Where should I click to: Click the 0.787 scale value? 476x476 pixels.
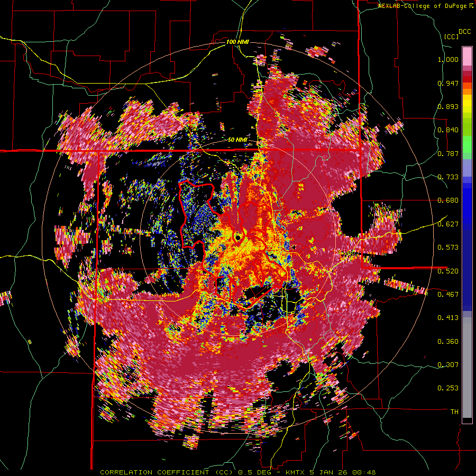click(448, 153)
